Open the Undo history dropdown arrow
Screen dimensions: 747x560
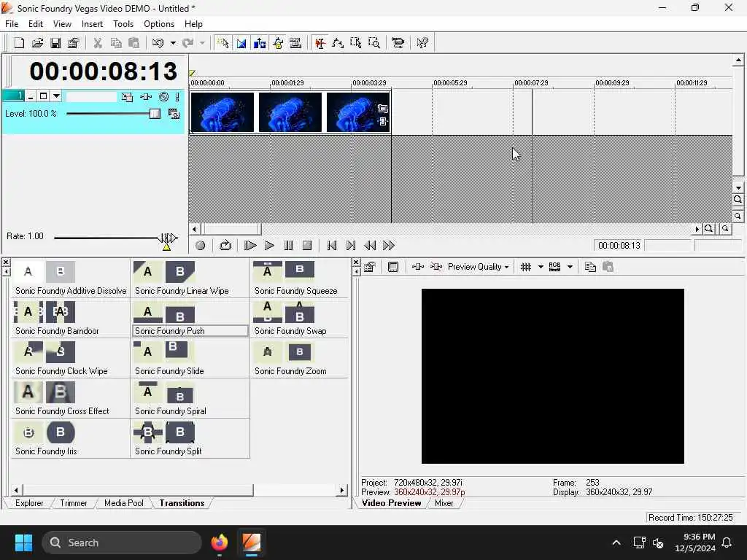coord(173,43)
